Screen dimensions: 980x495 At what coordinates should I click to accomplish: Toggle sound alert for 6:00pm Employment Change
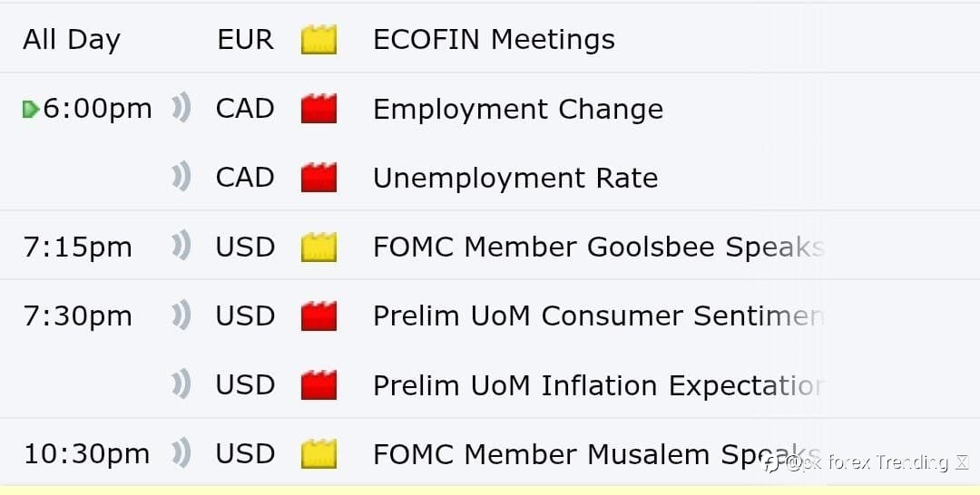181,109
